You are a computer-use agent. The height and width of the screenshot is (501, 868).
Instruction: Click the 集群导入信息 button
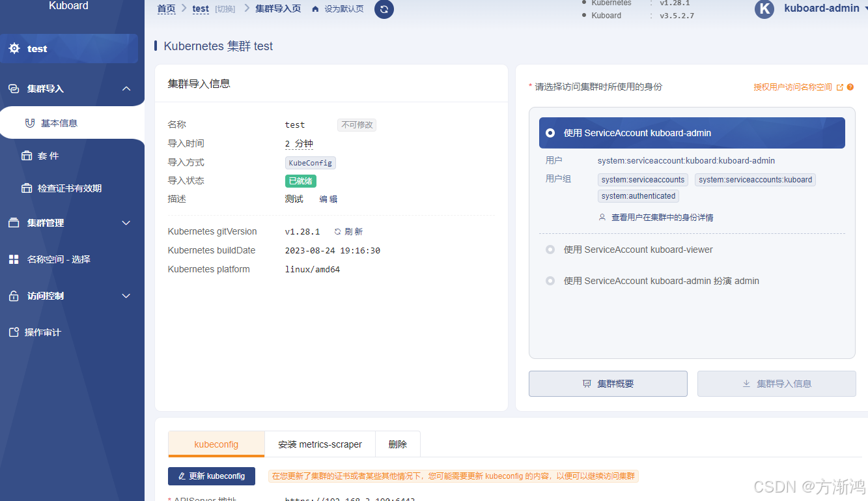776,384
